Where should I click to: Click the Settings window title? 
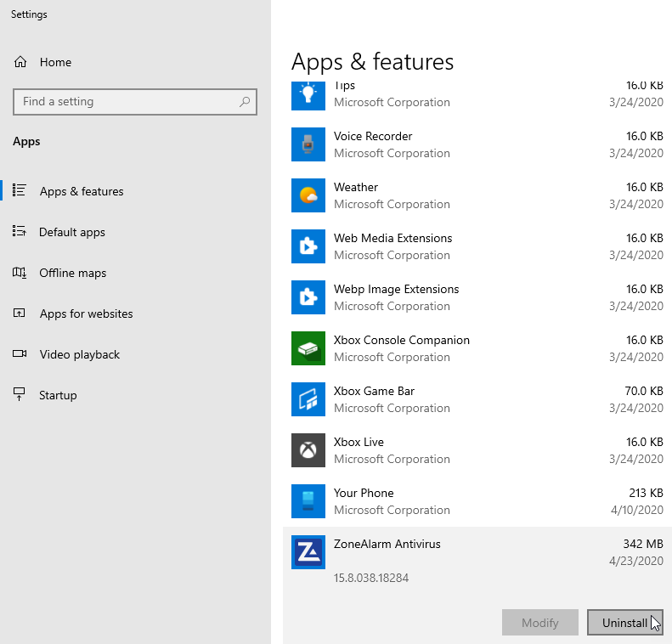tap(29, 14)
